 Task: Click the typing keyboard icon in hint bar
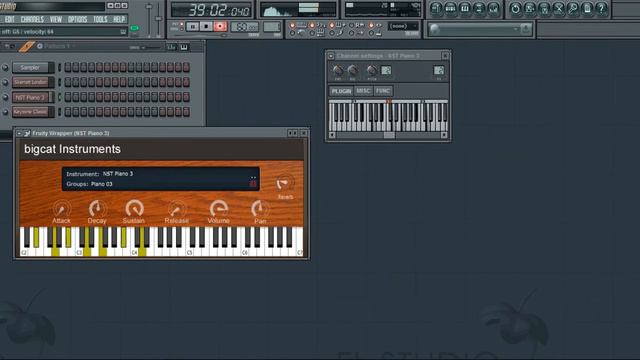123,31
